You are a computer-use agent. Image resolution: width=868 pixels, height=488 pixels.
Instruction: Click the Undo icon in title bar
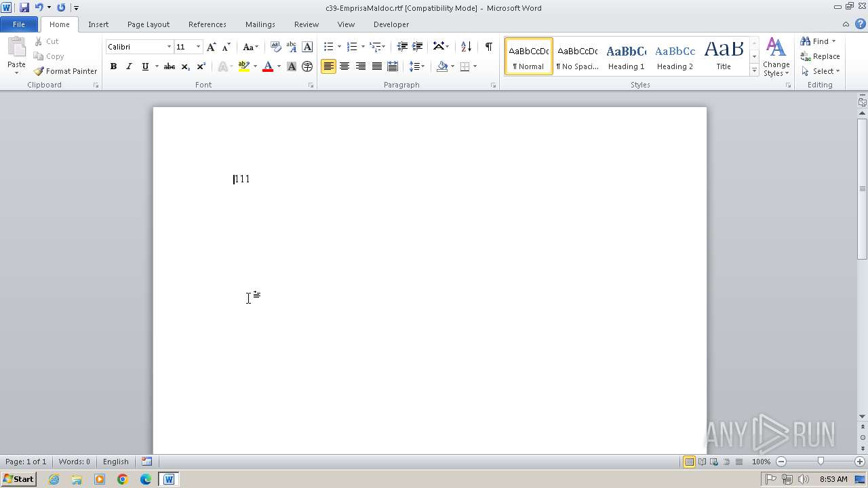point(39,7)
